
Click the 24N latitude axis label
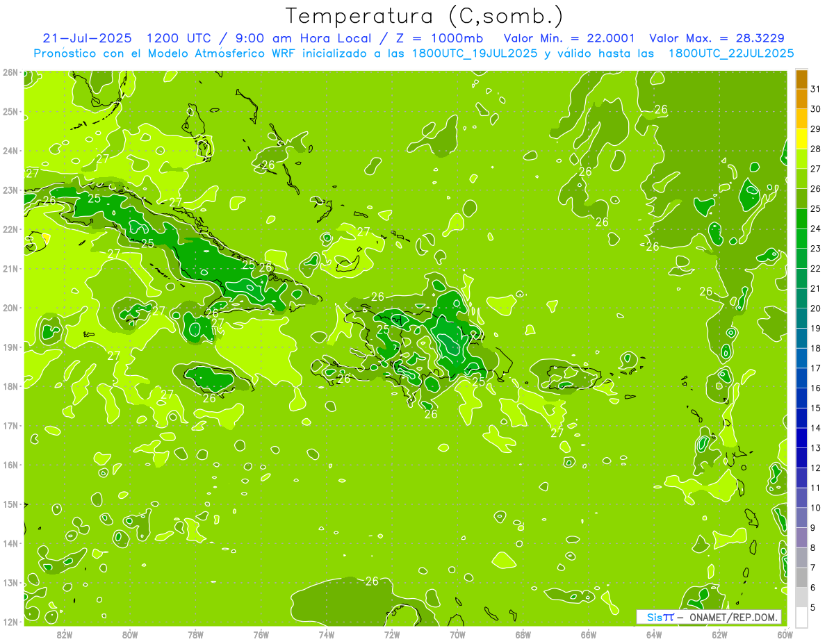(x=10, y=151)
